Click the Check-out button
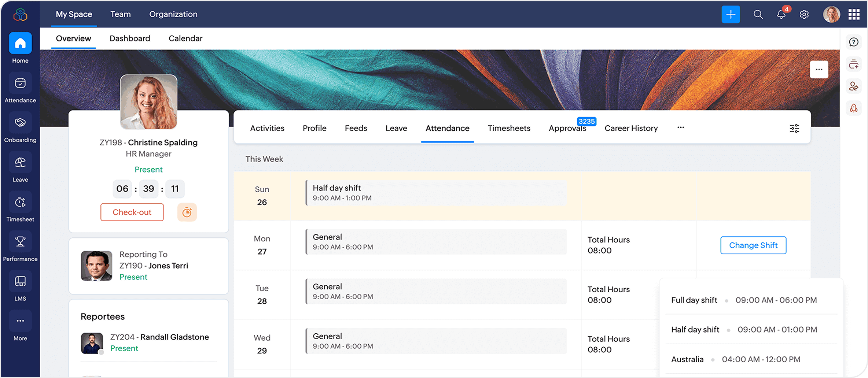The height and width of the screenshot is (378, 868). 132,212
